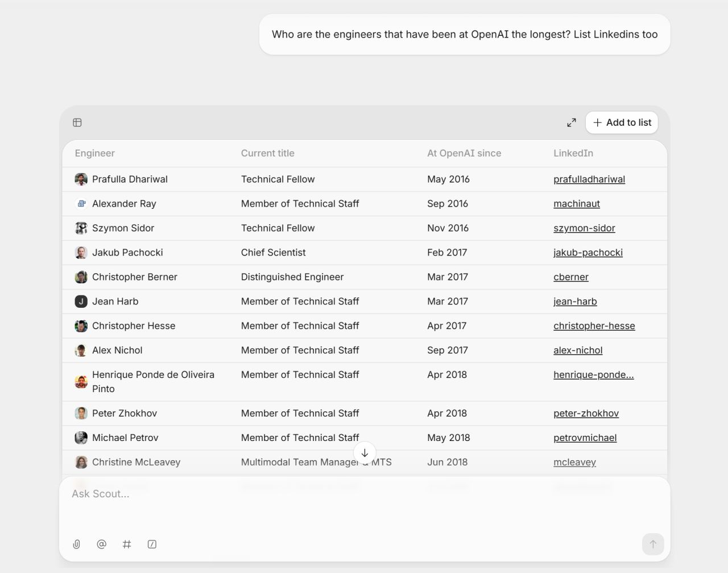Open peter-zhokhov LinkedIn link
The width and height of the screenshot is (728, 573).
click(586, 414)
